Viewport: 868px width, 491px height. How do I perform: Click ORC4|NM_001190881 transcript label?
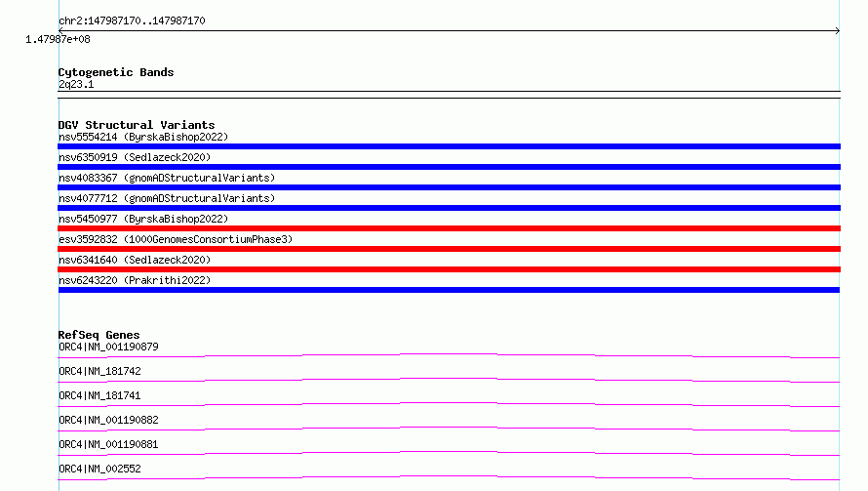click(x=108, y=444)
